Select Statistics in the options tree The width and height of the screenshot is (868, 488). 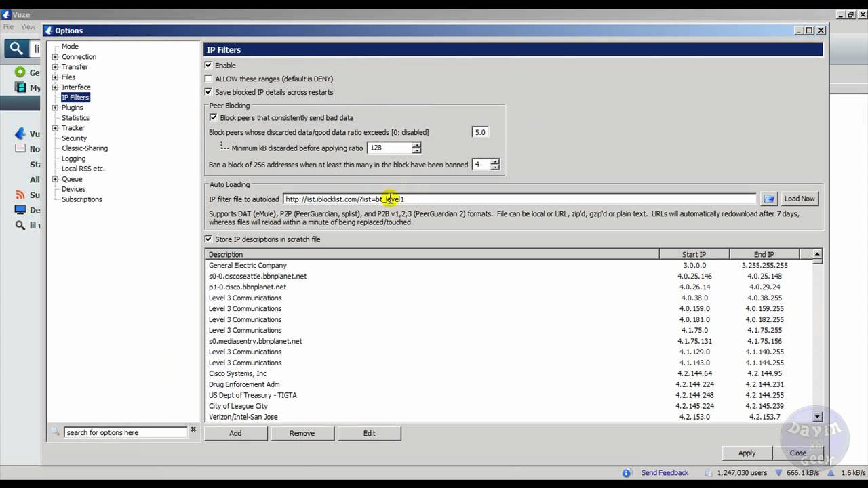[x=75, y=118]
